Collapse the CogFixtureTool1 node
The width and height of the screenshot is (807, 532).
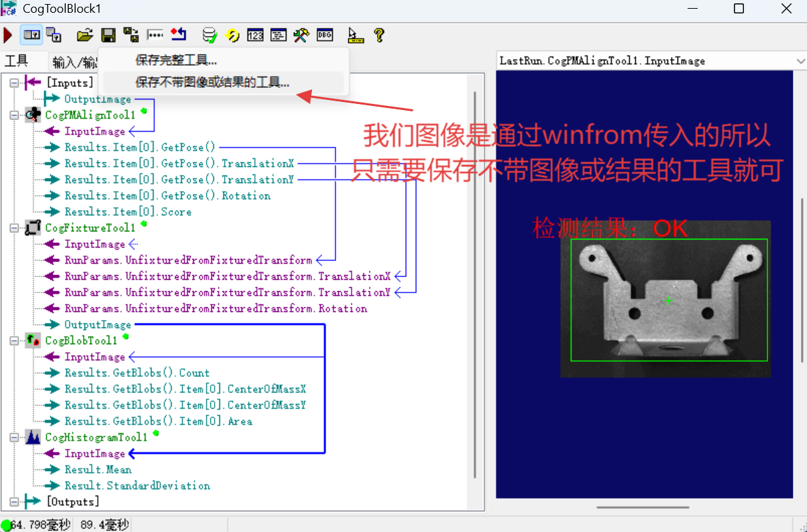point(14,228)
